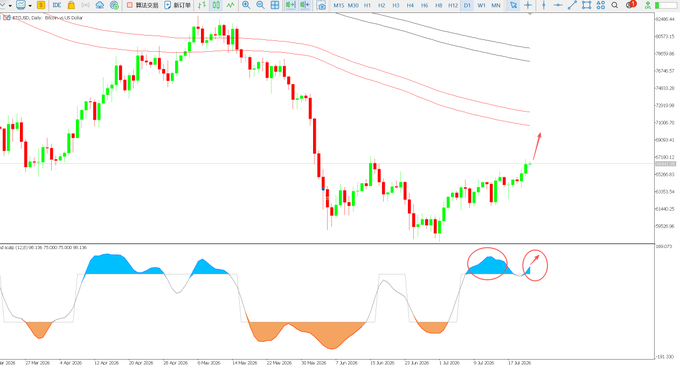
Task: Select the H3 timeframe
Action: pyautogui.click(x=396, y=5)
